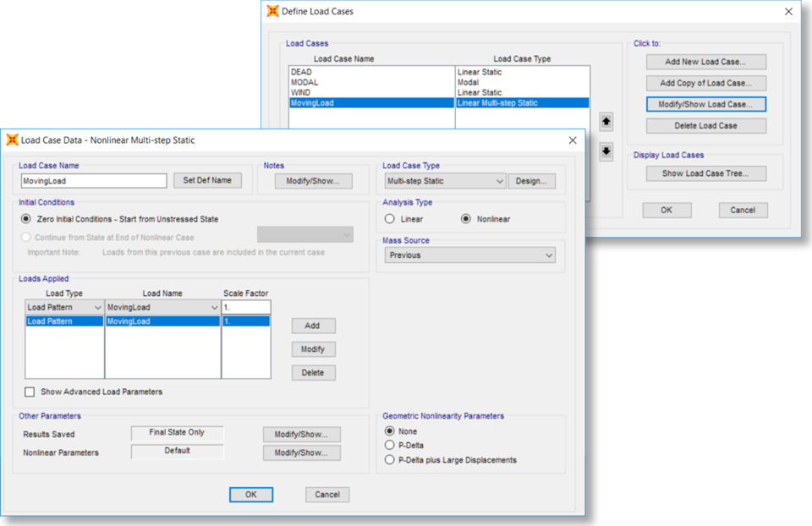Select P-Delta plus Large Displacements option
The height and width of the screenshot is (526, 812).
click(390, 460)
